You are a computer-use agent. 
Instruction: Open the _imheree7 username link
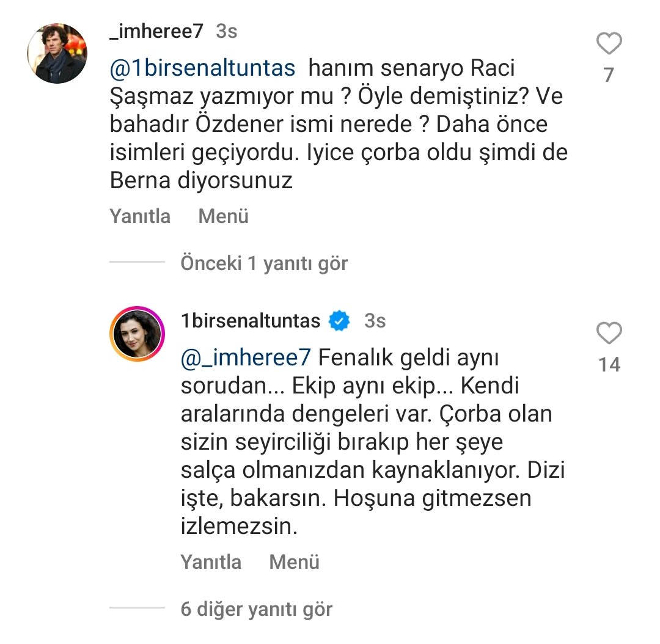(x=156, y=31)
